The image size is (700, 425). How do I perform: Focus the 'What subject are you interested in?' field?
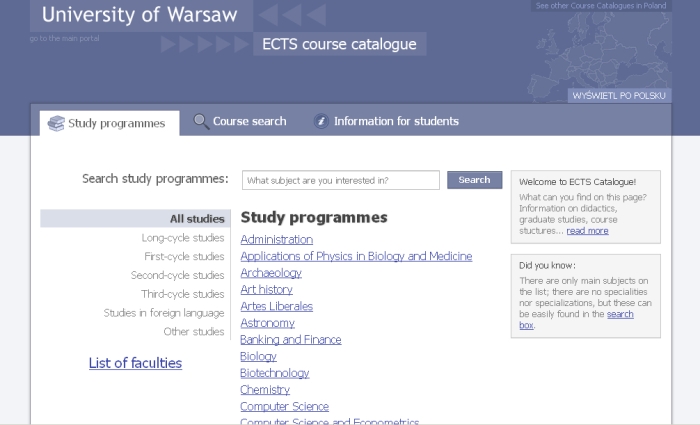341,180
